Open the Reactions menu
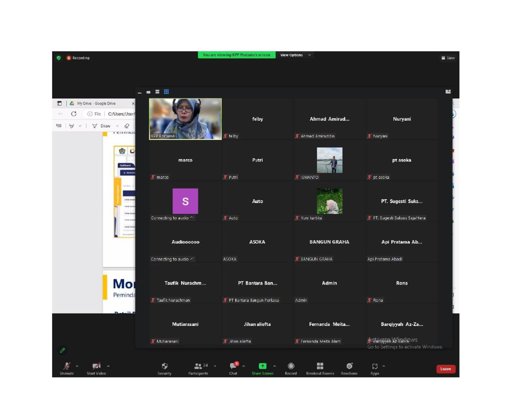Viewport: 532px width, 411px height. (349, 366)
